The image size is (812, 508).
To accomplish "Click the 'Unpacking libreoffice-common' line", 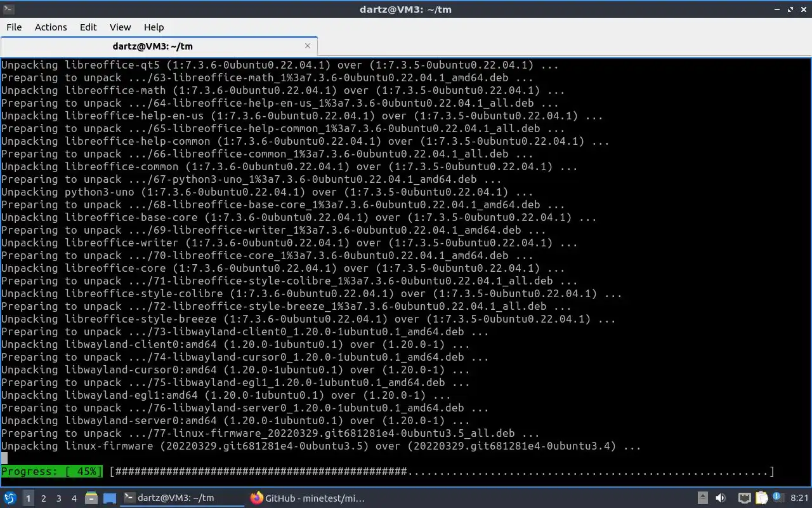I will (x=289, y=166).
